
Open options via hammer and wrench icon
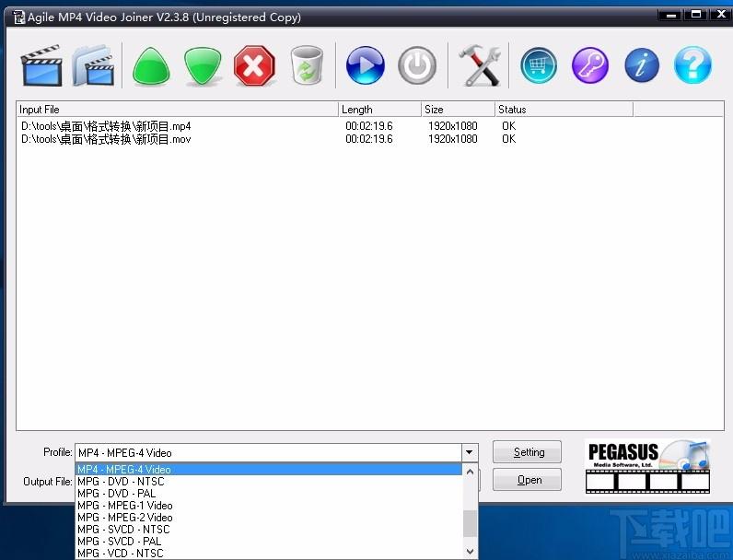click(479, 65)
